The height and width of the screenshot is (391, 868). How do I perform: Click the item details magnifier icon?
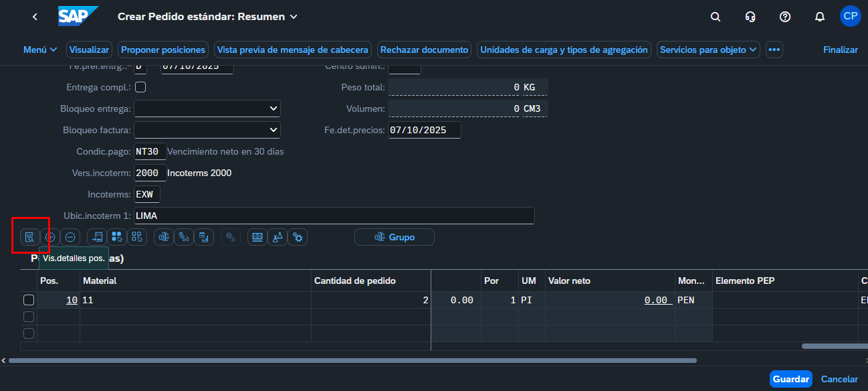click(x=29, y=237)
